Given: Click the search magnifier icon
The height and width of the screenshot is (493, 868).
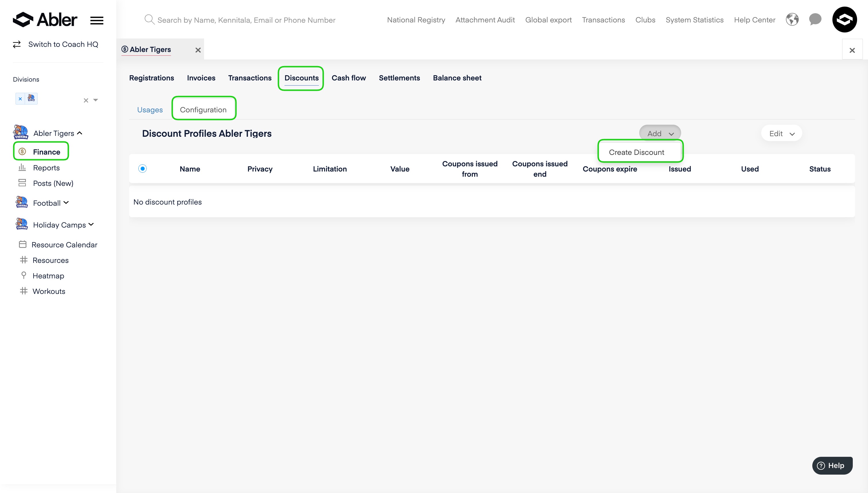Looking at the screenshot, I should coord(149,20).
